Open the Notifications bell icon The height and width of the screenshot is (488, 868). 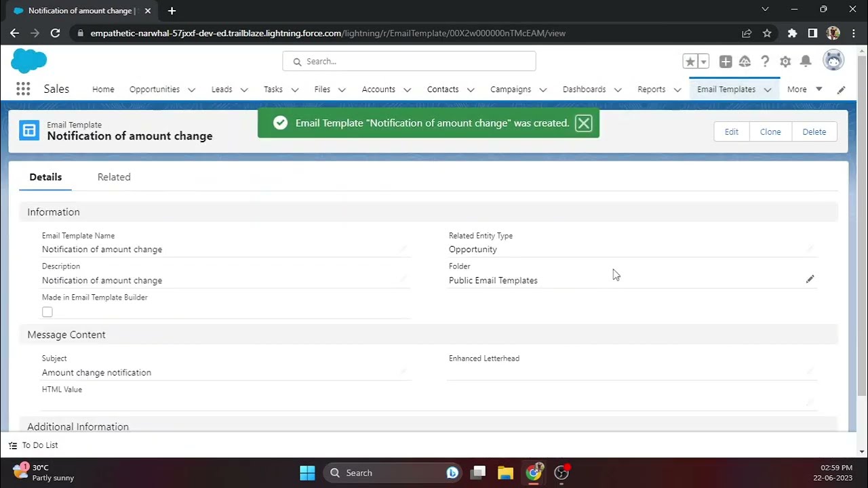pos(806,62)
